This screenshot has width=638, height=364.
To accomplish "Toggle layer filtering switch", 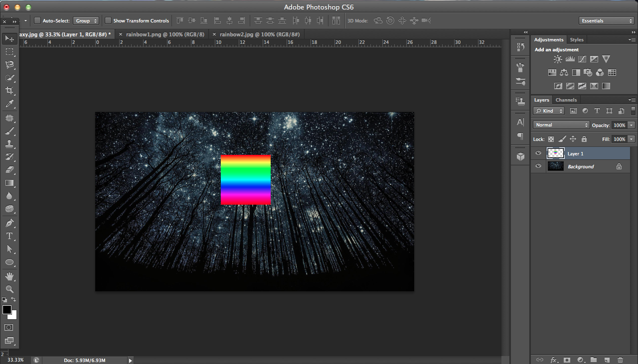I will (633, 111).
